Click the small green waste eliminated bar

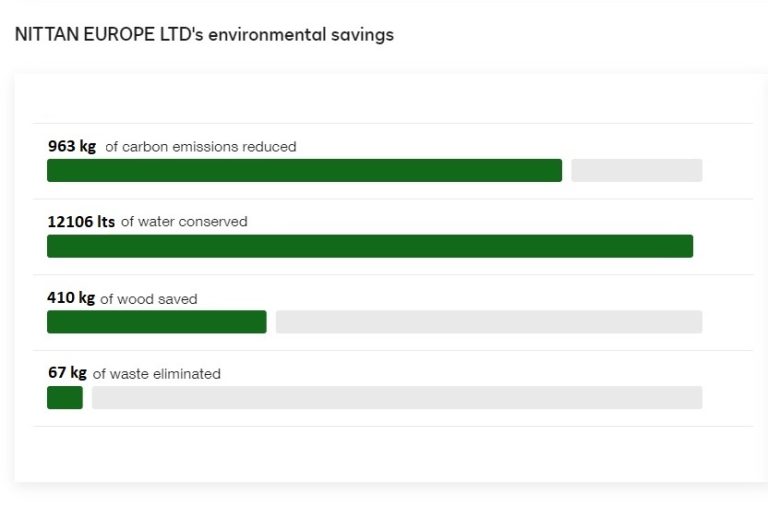(65, 398)
